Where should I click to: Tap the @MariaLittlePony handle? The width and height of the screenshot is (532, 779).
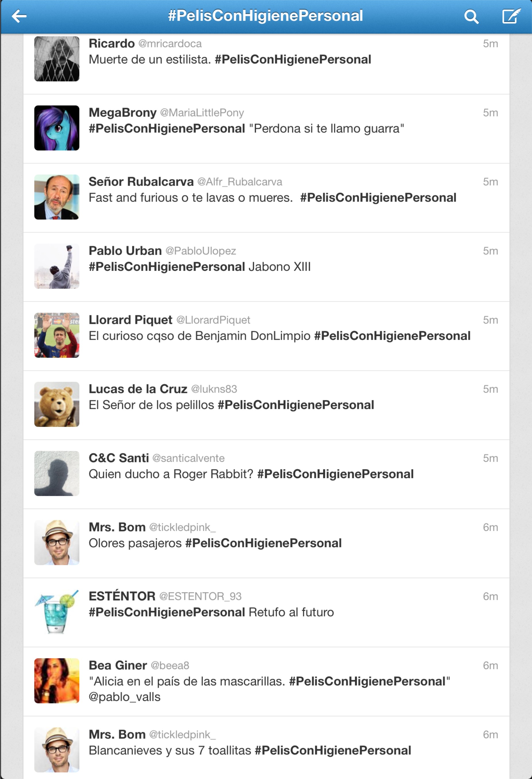pyautogui.click(x=202, y=113)
